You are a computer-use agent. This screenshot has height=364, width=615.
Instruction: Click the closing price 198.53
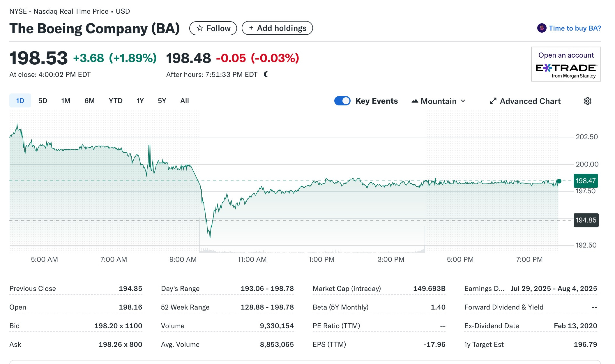point(38,58)
